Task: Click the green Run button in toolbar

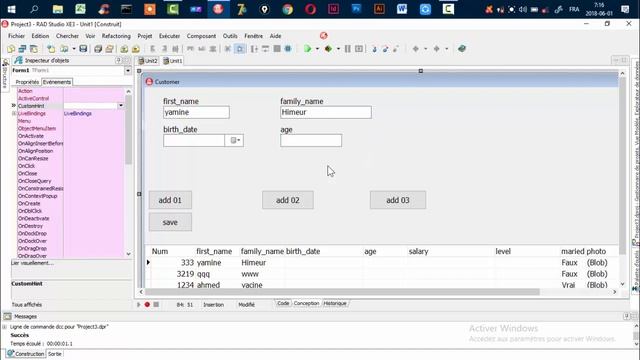Action: point(308,49)
